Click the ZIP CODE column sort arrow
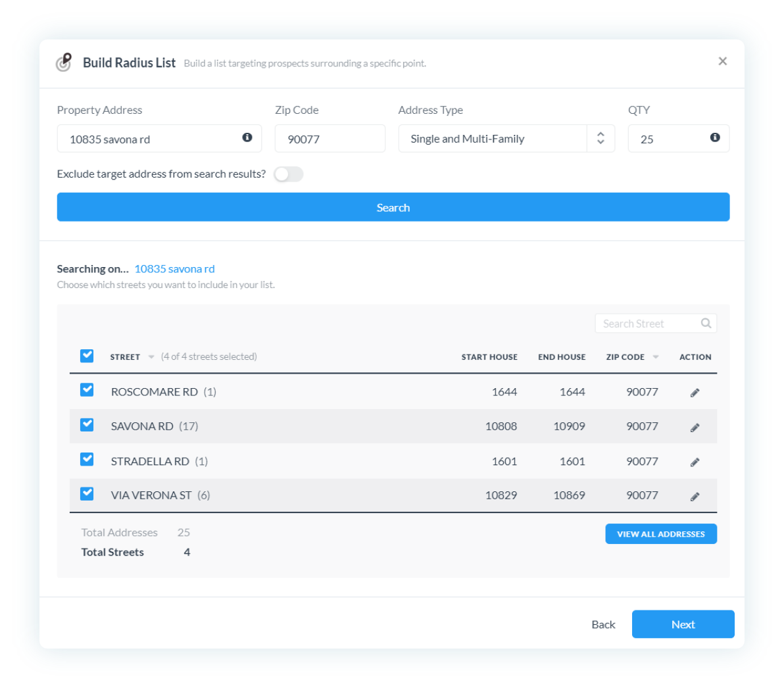784x688 pixels. [656, 357]
